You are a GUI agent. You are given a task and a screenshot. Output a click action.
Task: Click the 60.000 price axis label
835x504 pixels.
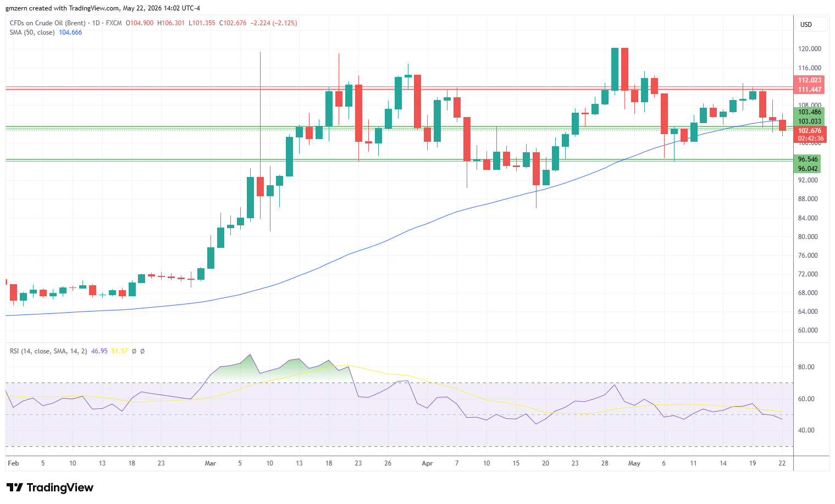coord(808,330)
